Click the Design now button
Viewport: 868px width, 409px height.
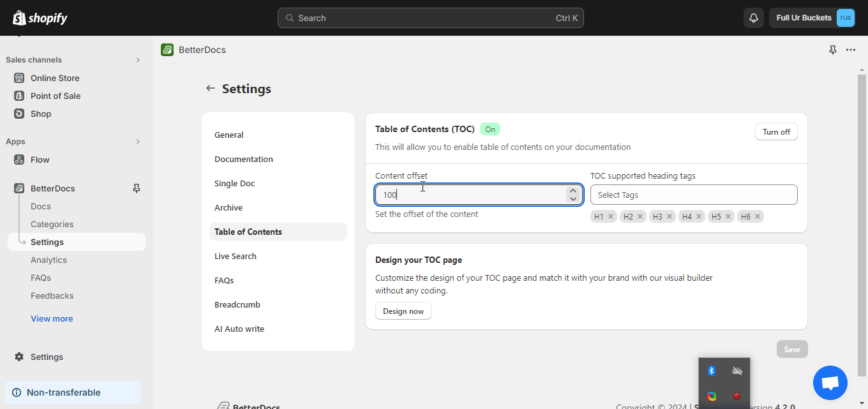point(403,311)
